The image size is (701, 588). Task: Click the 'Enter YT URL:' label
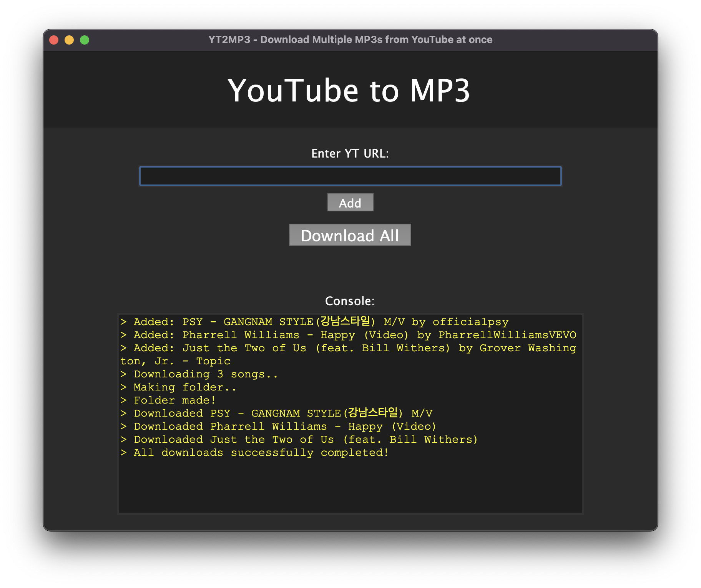pos(350,153)
